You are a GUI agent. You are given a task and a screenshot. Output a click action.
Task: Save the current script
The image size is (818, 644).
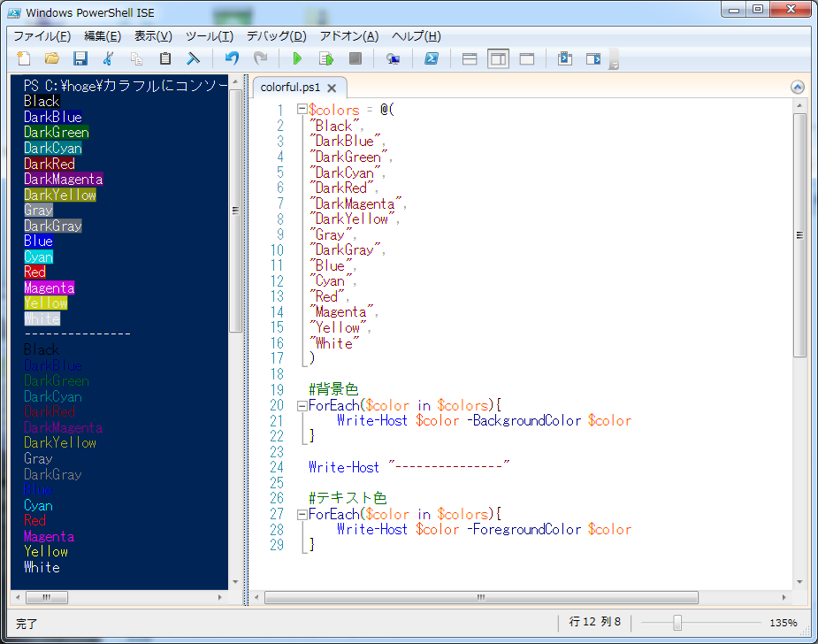click(81, 58)
